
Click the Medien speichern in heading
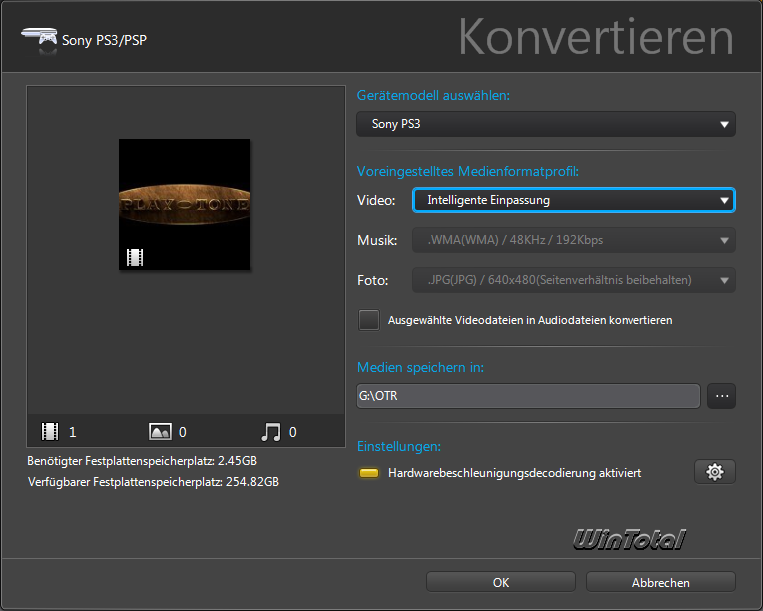[420, 367]
